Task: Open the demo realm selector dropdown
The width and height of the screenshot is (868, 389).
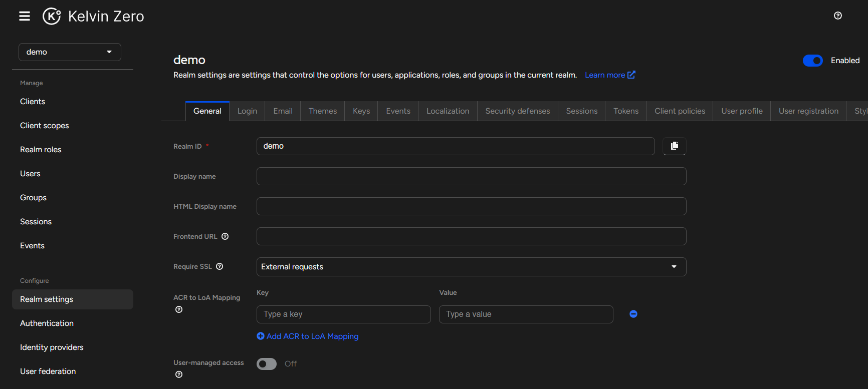Action: click(x=70, y=52)
